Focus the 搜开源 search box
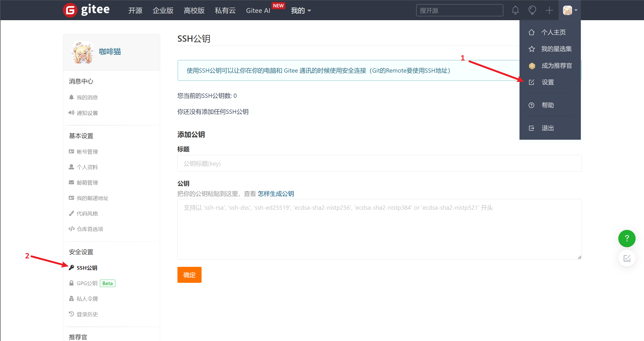 pos(459,10)
